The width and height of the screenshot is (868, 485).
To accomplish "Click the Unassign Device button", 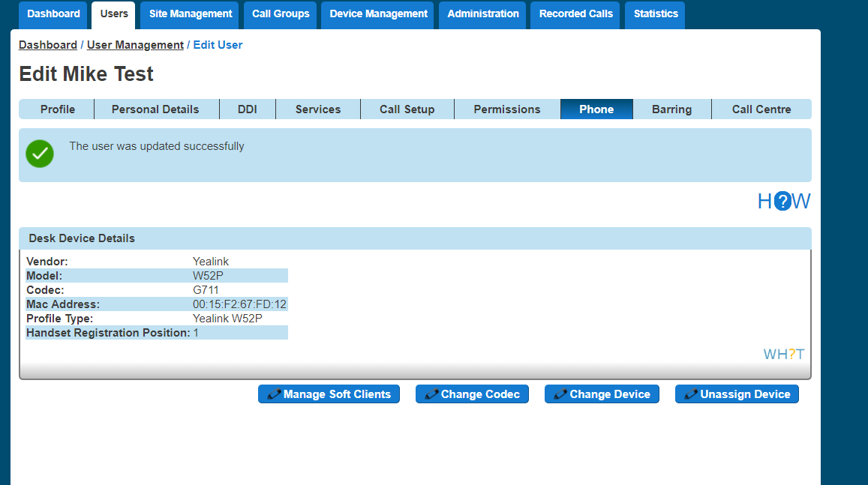I will click(737, 394).
